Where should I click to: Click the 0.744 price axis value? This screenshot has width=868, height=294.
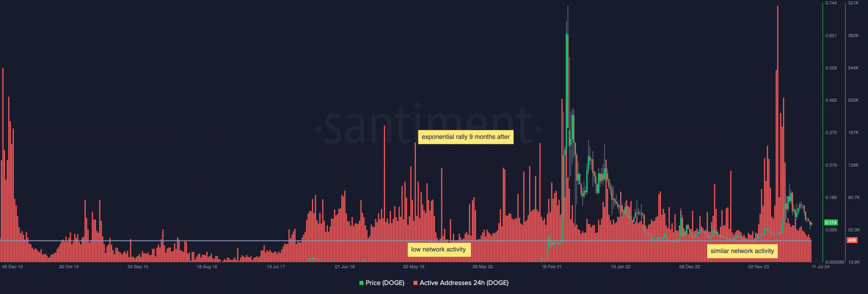831,3
